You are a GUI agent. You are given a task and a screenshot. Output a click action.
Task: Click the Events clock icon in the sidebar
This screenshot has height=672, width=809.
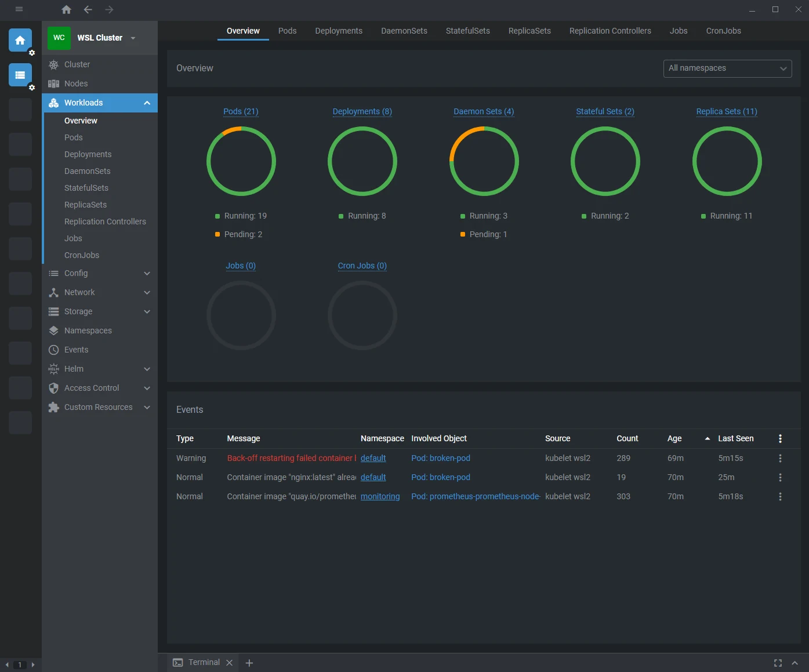click(53, 350)
